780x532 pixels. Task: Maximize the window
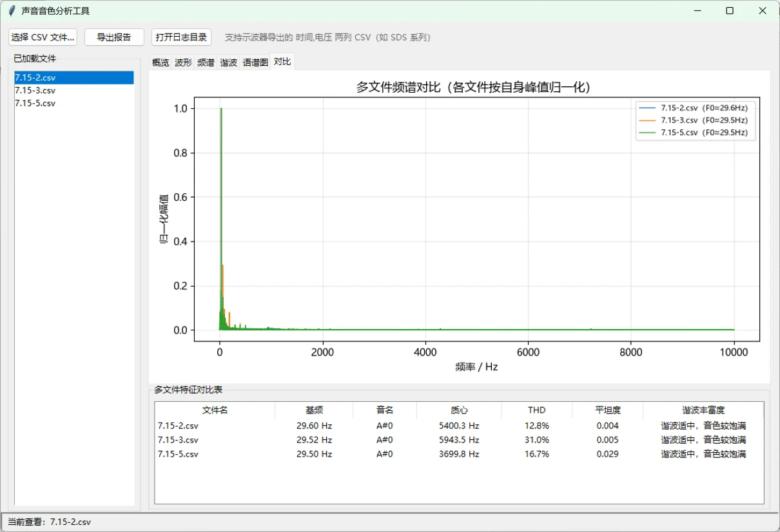[x=730, y=10]
